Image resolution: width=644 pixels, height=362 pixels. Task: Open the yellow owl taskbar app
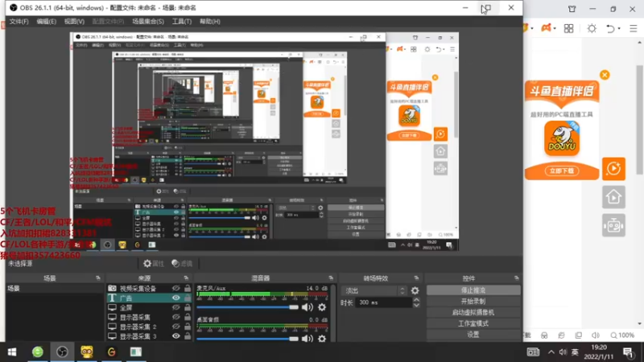tap(87, 352)
